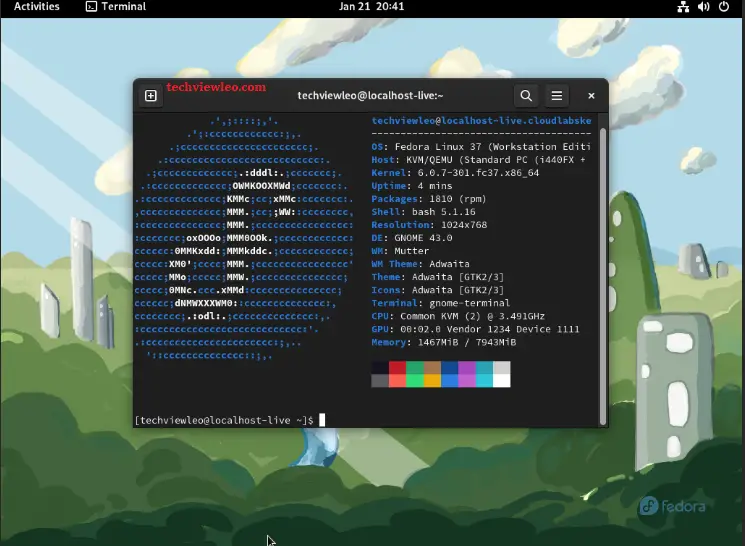The height and width of the screenshot is (546, 745).
Task: Close the terminal window
Action: (591, 96)
